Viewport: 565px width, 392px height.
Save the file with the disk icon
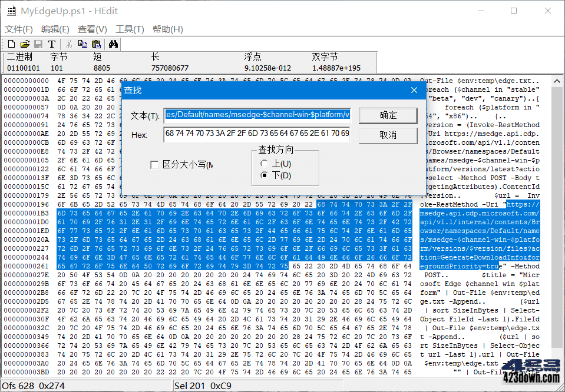click(x=38, y=44)
